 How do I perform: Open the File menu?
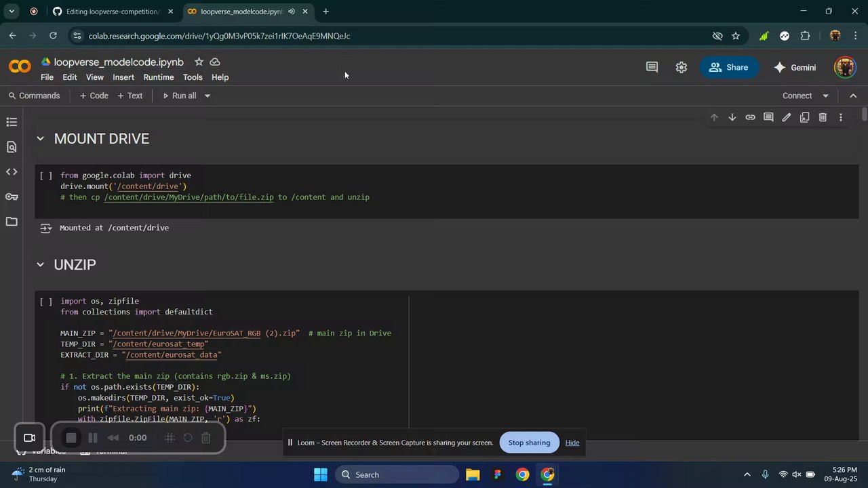click(x=47, y=77)
